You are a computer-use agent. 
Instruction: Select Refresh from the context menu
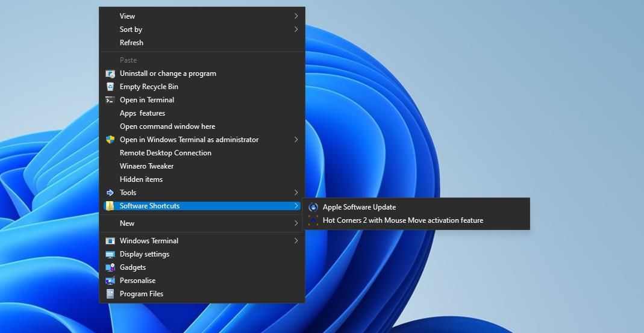pyautogui.click(x=131, y=43)
